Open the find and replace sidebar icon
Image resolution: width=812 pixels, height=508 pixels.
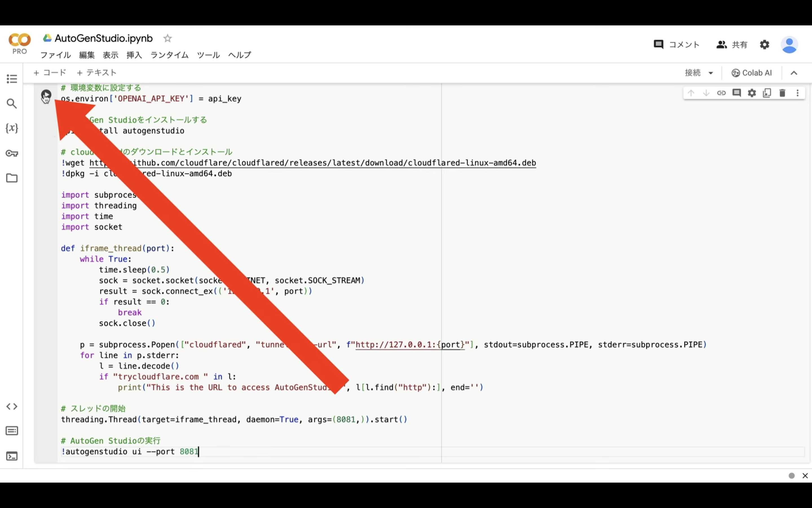pyautogui.click(x=12, y=104)
